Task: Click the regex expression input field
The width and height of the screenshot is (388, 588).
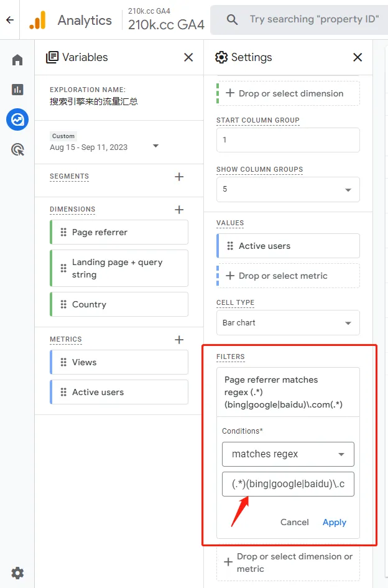Action: (288, 484)
